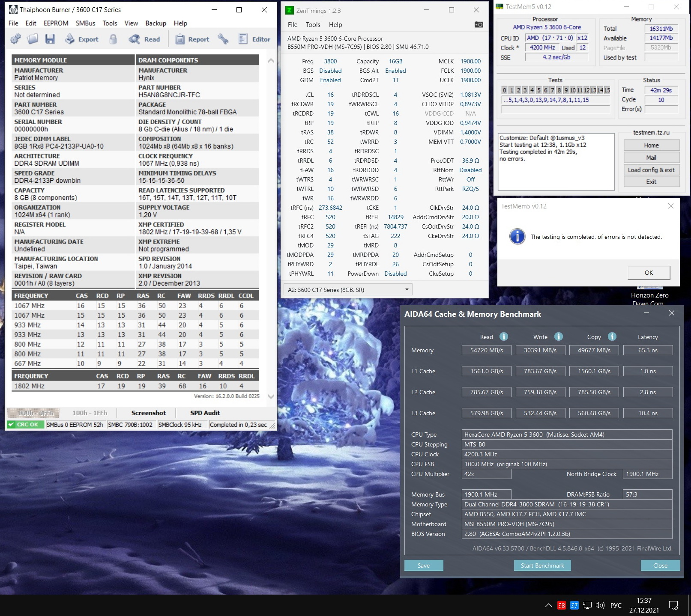Click the floppy disk save icon
691x616 pixels.
50,39
